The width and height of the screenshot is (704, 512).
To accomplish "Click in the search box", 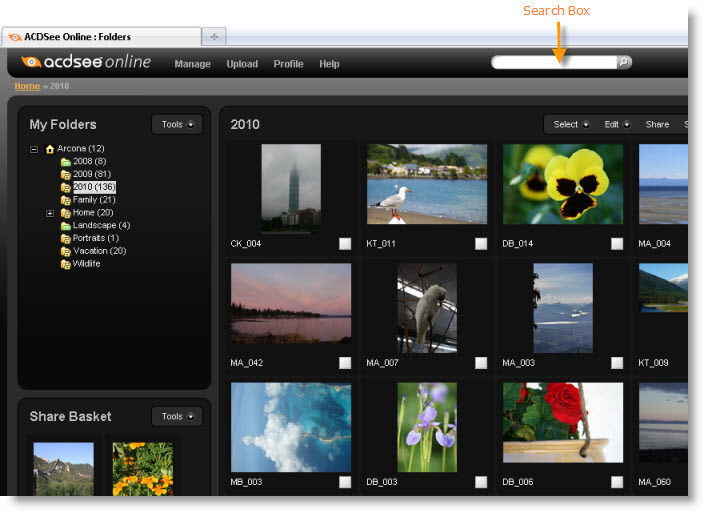I will [x=554, y=62].
